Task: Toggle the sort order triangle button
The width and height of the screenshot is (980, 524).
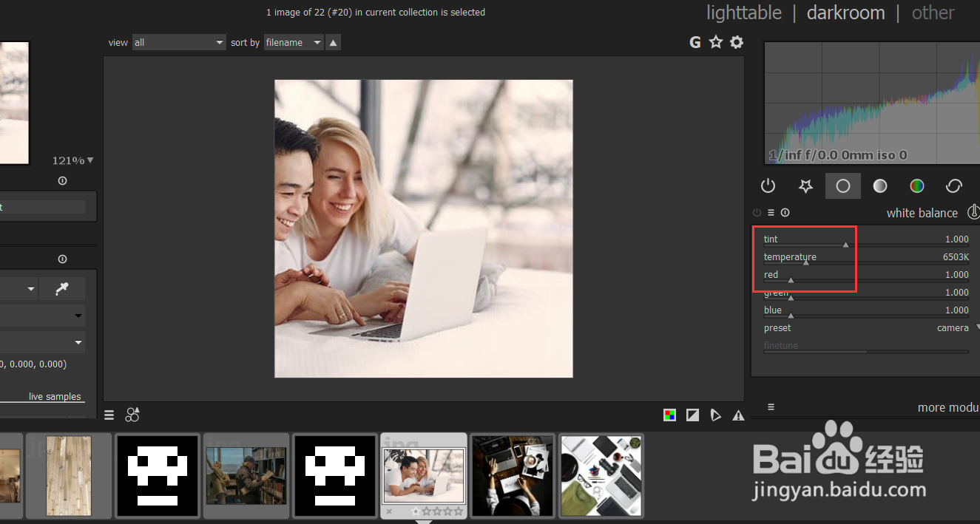Action: pos(334,43)
